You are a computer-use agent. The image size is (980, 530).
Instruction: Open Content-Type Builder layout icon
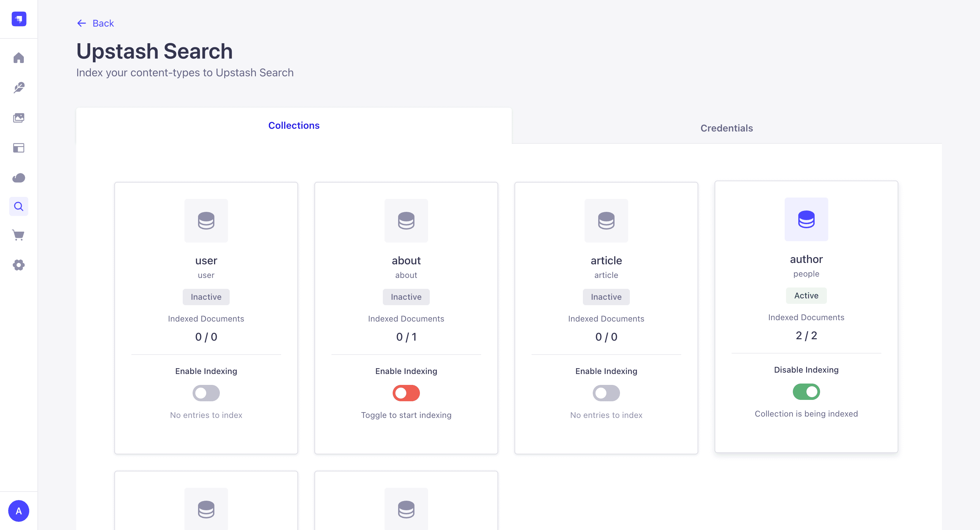(x=19, y=148)
